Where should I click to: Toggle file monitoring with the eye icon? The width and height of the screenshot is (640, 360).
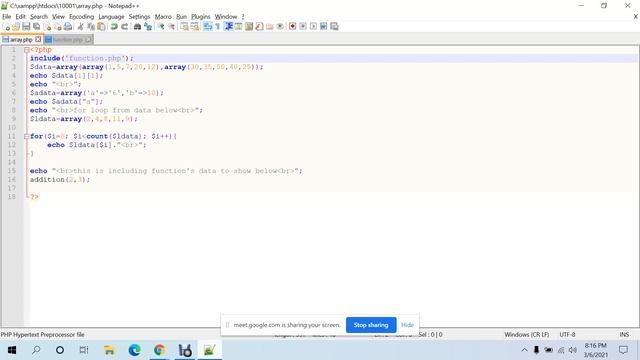[280, 27]
